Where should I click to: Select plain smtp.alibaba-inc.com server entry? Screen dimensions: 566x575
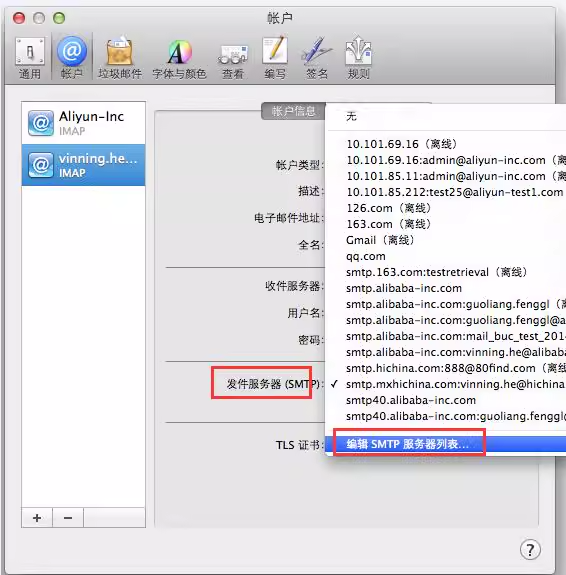coord(445,288)
